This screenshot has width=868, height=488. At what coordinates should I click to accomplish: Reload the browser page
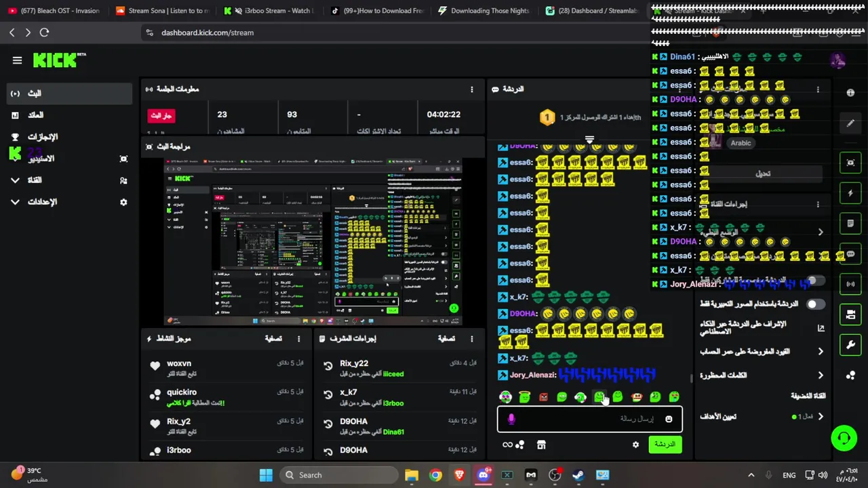point(44,33)
